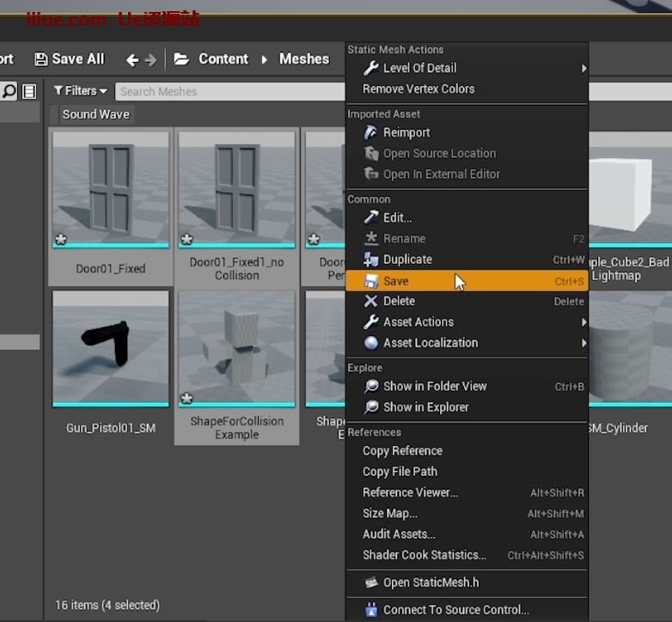
Task: Click the folder icon before Content
Action: pos(181,59)
